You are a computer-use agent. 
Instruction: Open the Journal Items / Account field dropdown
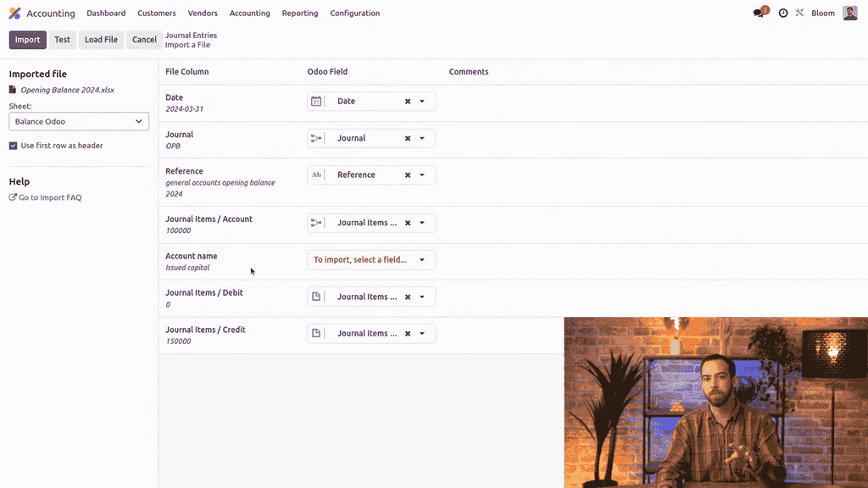(x=422, y=224)
